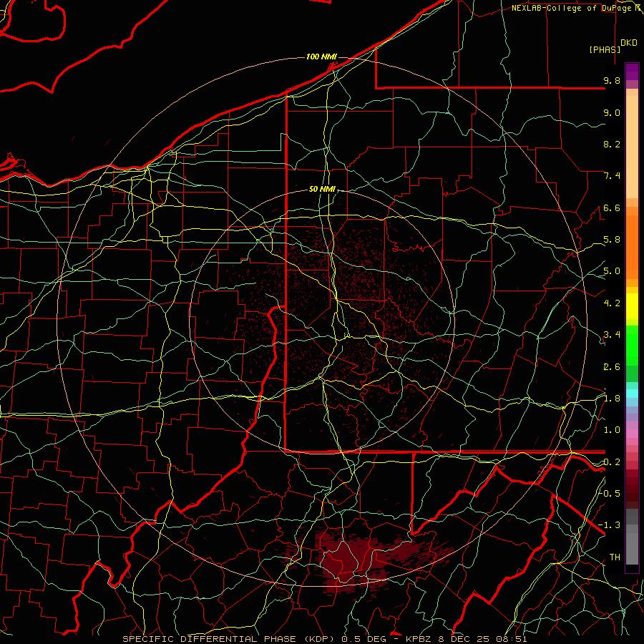Click the 50 NMI range ring label
Screen dimensions: 644x644
pos(323,190)
